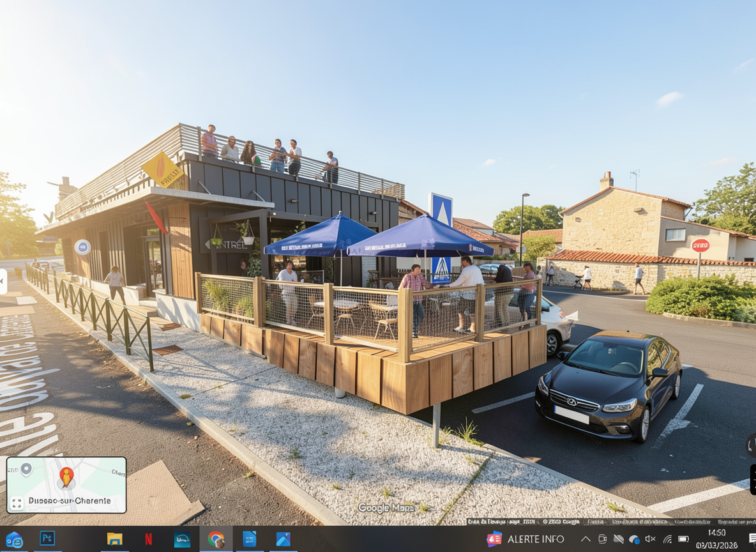Image resolution: width=756 pixels, height=552 pixels.
Task: Open the blue document app in taskbar
Action: click(250, 539)
